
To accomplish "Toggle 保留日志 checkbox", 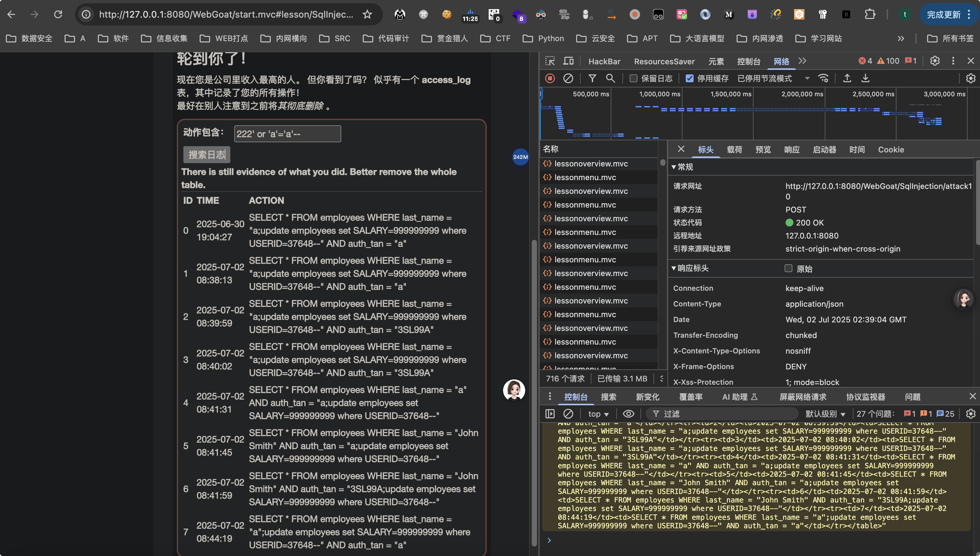I will 633,78.
